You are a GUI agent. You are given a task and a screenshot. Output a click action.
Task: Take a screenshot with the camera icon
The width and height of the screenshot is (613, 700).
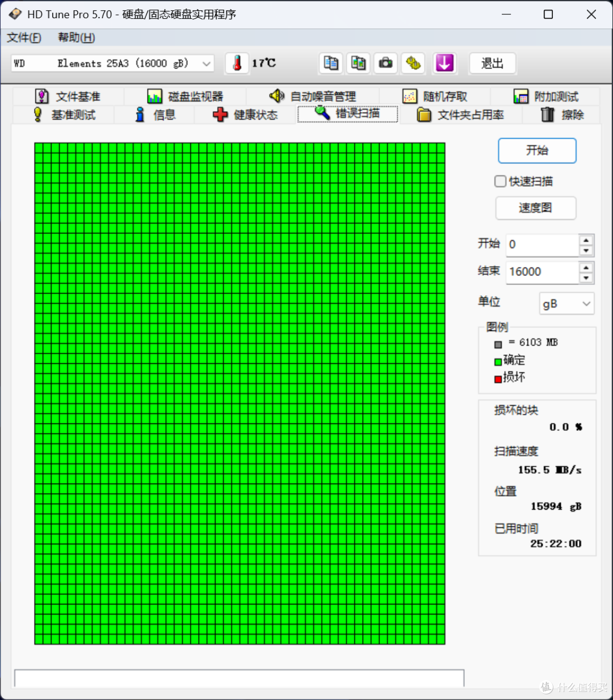386,63
